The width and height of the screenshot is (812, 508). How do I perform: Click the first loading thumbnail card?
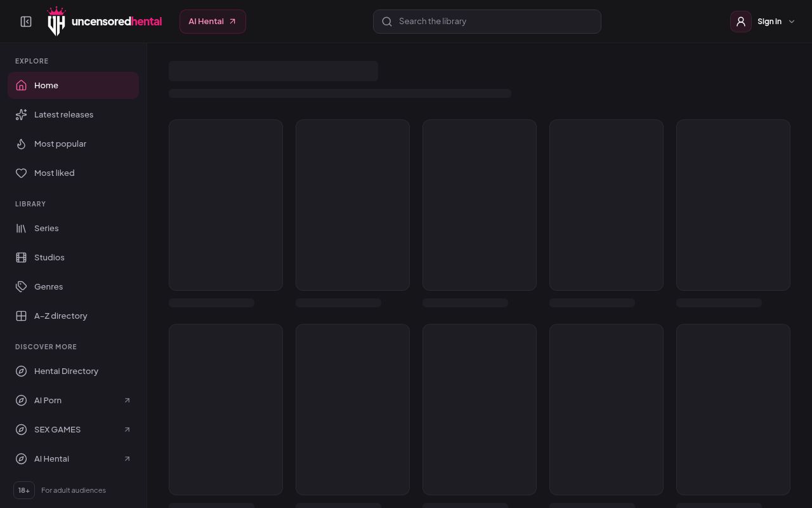(x=226, y=205)
